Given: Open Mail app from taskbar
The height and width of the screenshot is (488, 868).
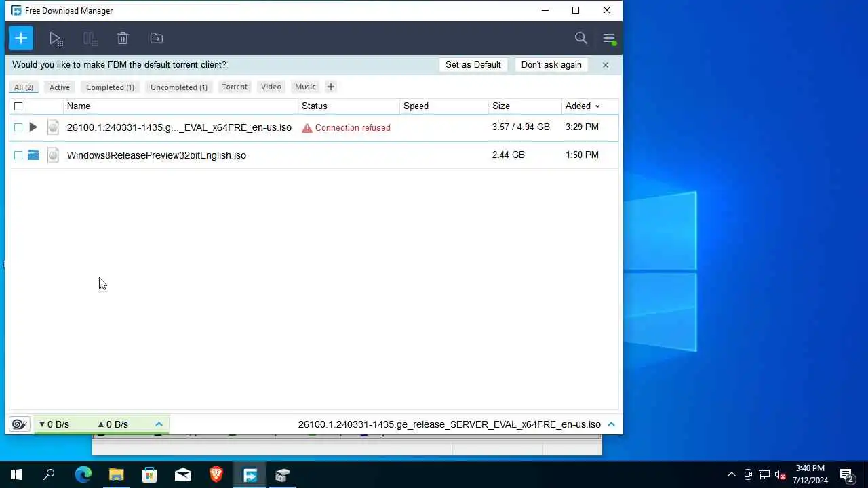Looking at the screenshot, I should coord(182,474).
